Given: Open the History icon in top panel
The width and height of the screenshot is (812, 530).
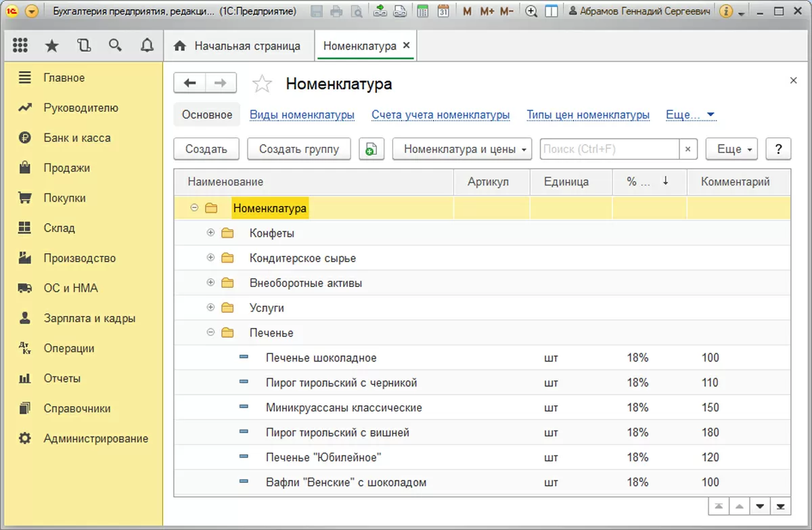Looking at the screenshot, I should [83, 45].
